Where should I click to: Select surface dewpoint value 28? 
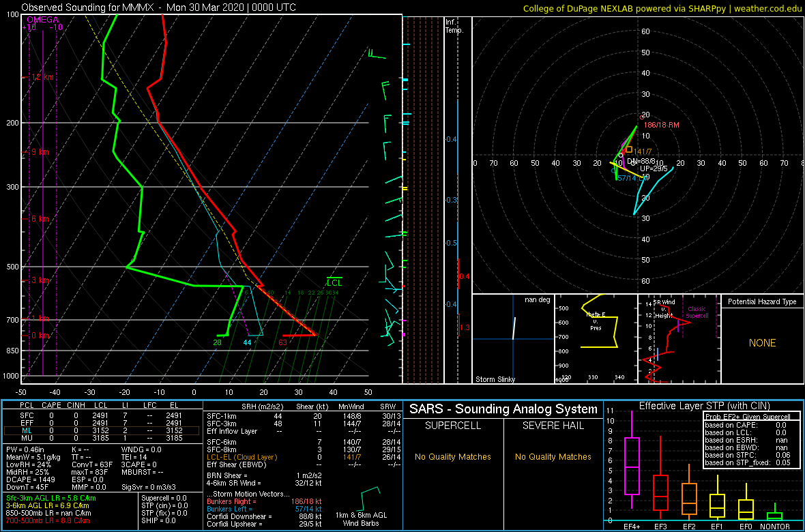(217, 342)
